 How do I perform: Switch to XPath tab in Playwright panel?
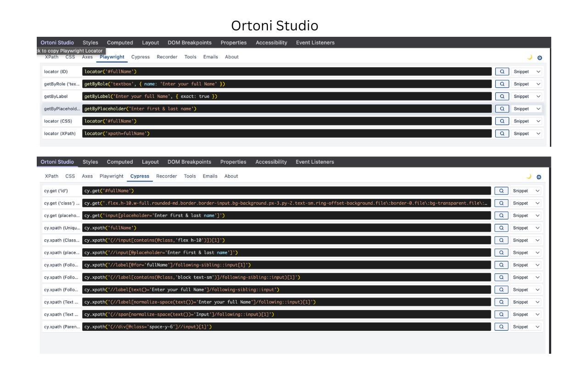click(x=51, y=57)
